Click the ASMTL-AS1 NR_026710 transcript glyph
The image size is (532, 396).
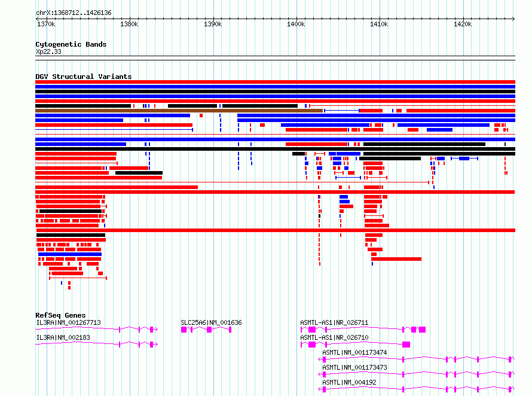(355, 345)
